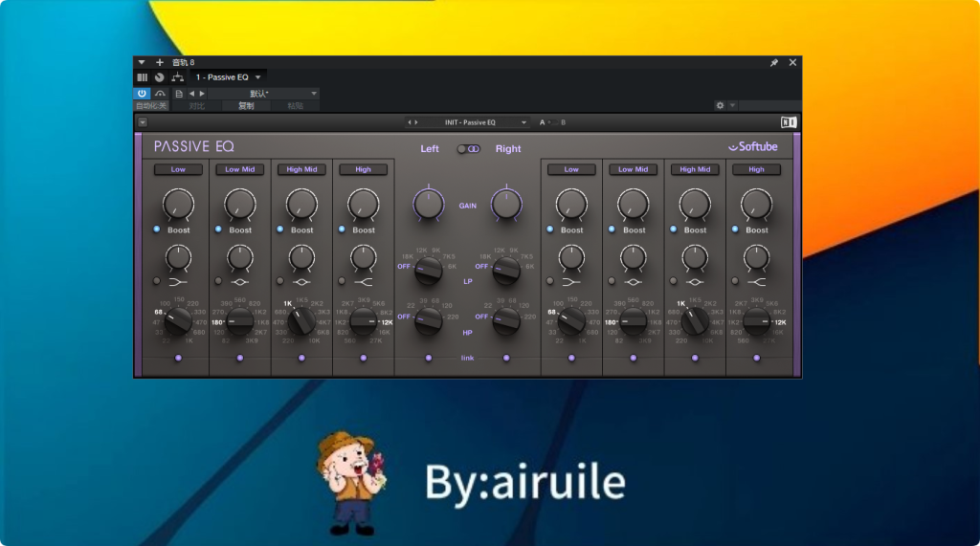Viewport: 980px width, 546px height.
Task: Click the right HP filter frequency knob
Action: point(506,321)
